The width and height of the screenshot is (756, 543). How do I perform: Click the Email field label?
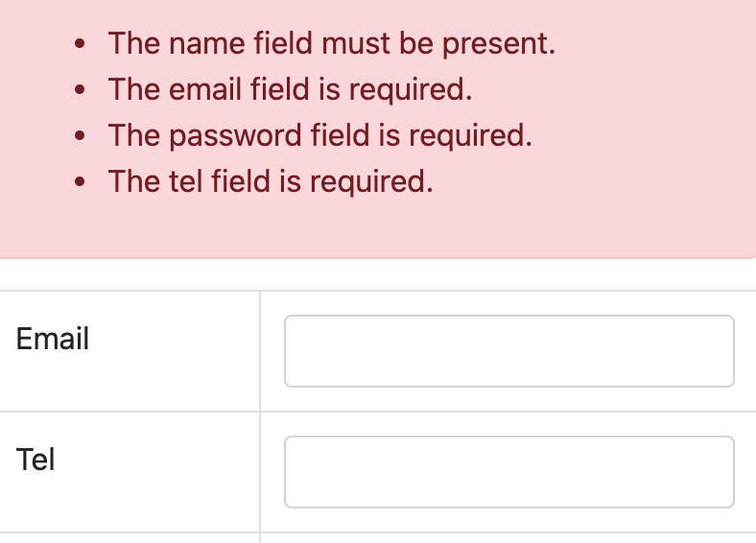[x=53, y=339]
